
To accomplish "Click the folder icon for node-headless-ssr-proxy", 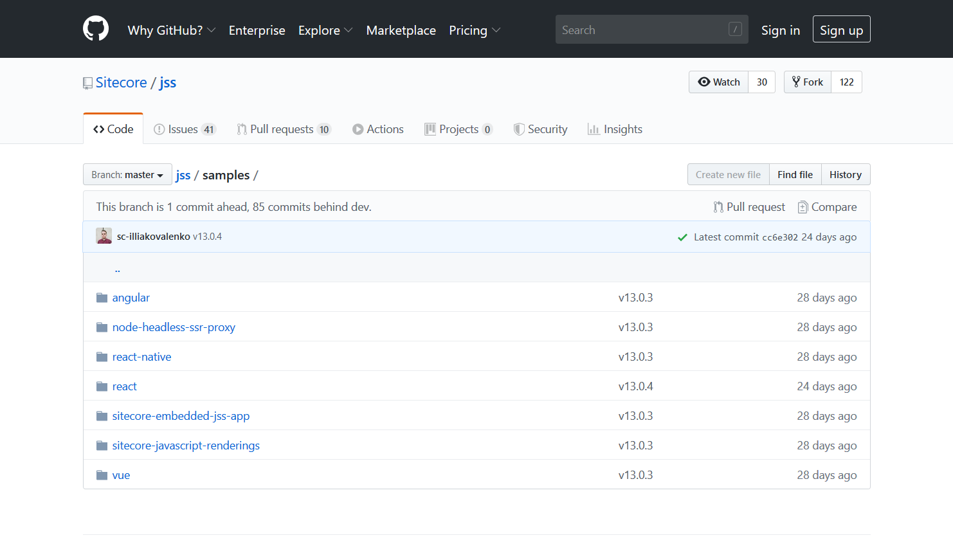I will (102, 327).
